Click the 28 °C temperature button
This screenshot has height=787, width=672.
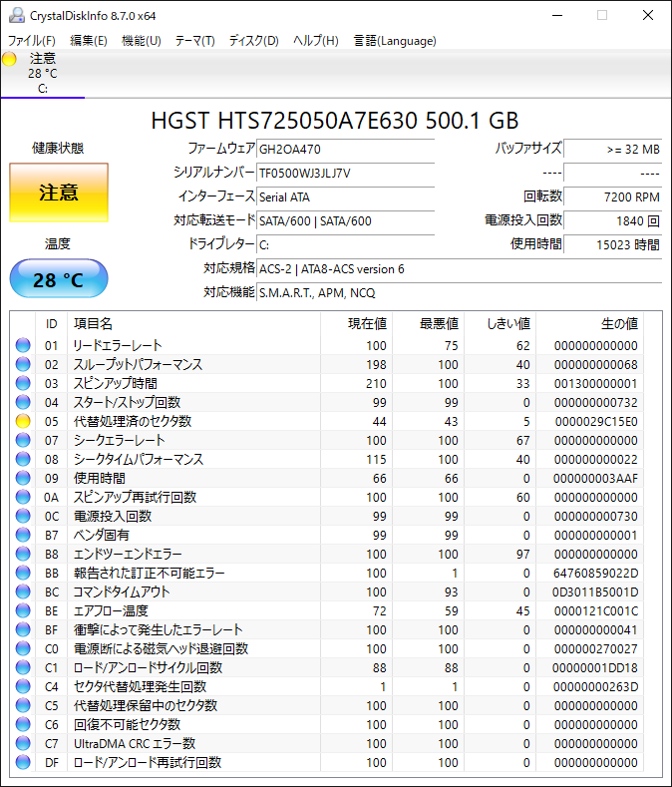click(58, 280)
